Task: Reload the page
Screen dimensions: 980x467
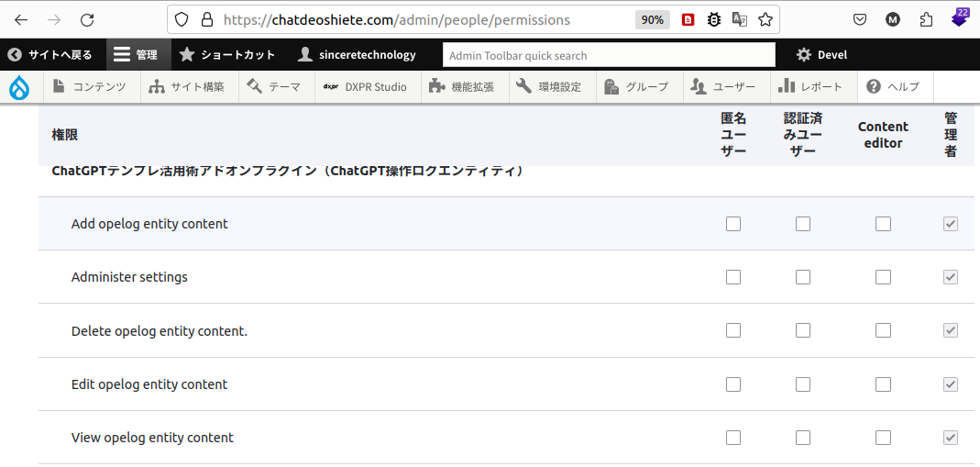Action: coord(87,20)
